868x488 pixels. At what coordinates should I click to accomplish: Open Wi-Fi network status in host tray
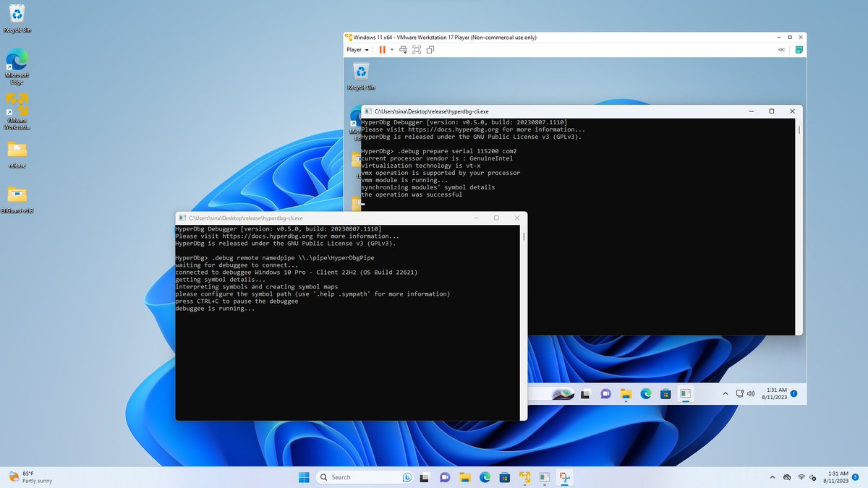pyautogui.click(x=801, y=477)
